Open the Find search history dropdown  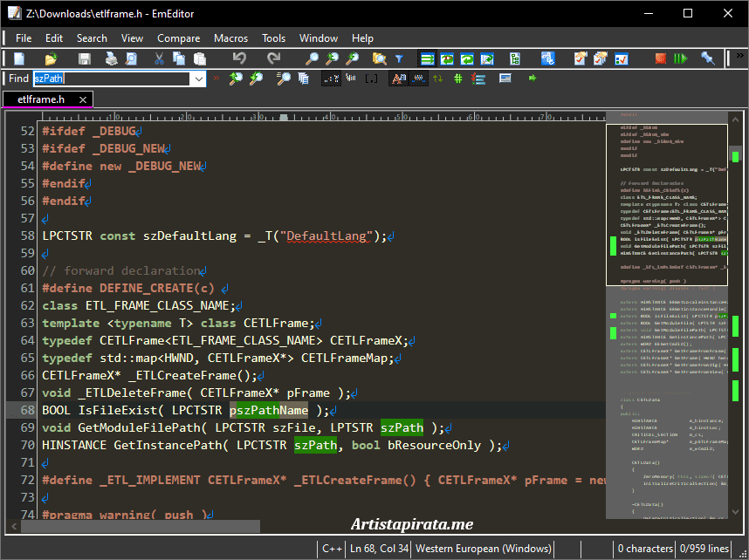198,79
